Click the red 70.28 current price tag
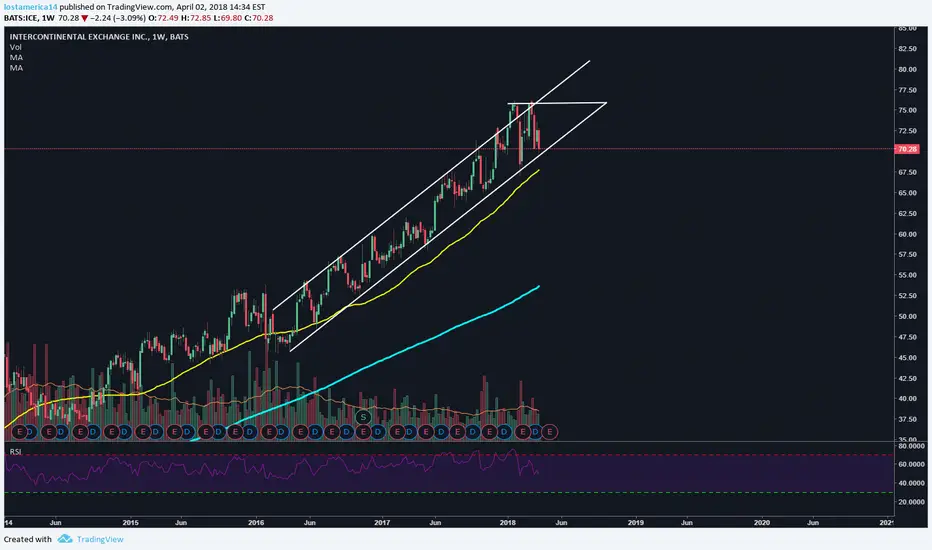The height and width of the screenshot is (550, 932). [x=906, y=149]
